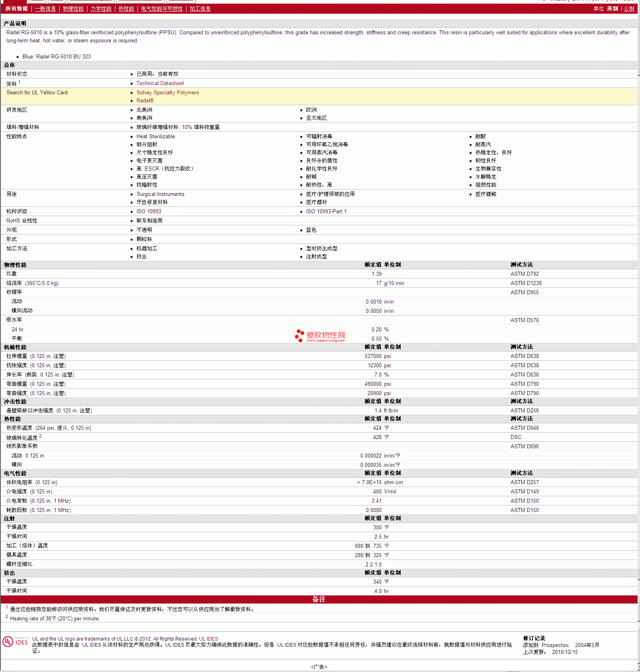Click 'ASTM D149' in the 介电强度 row

[x=524, y=491]
